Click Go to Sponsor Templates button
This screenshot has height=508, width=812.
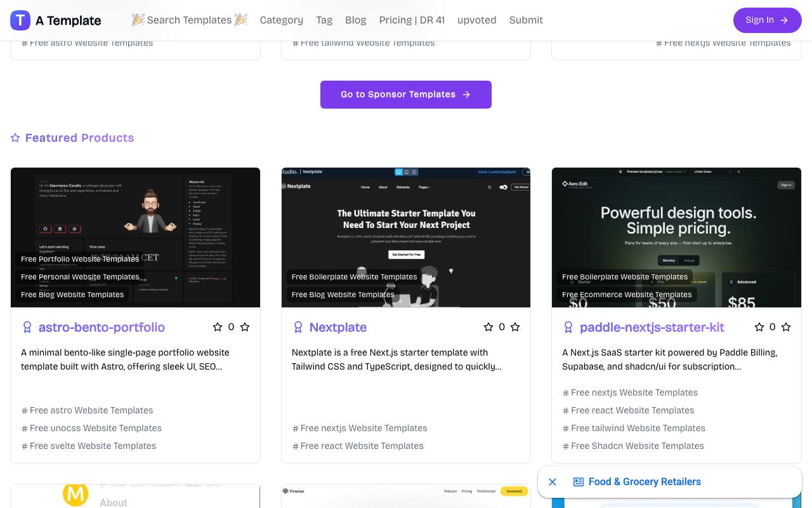406,95
